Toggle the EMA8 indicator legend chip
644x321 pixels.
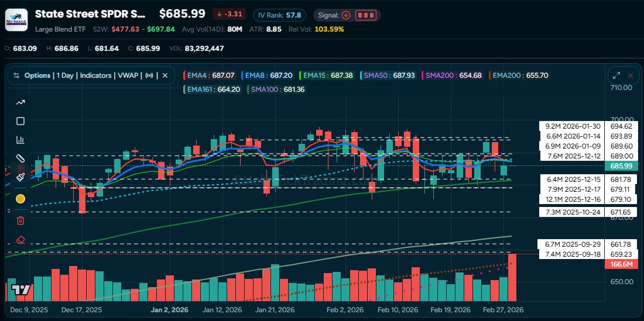click(x=266, y=75)
